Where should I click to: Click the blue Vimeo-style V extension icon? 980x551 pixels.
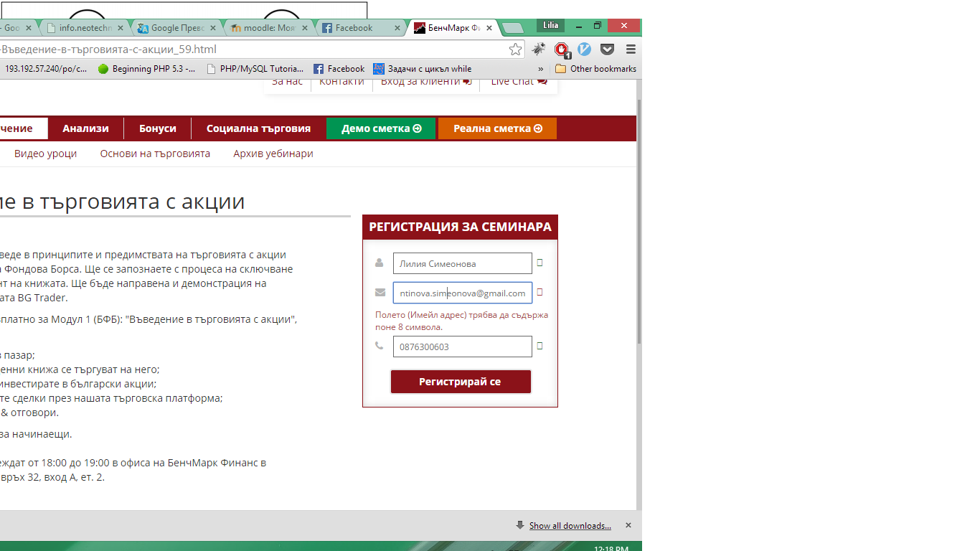tap(585, 50)
